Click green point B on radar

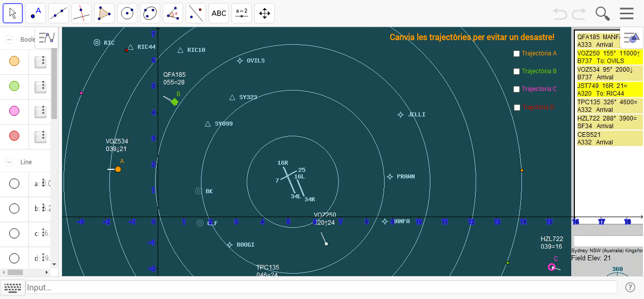tap(174, 102)
